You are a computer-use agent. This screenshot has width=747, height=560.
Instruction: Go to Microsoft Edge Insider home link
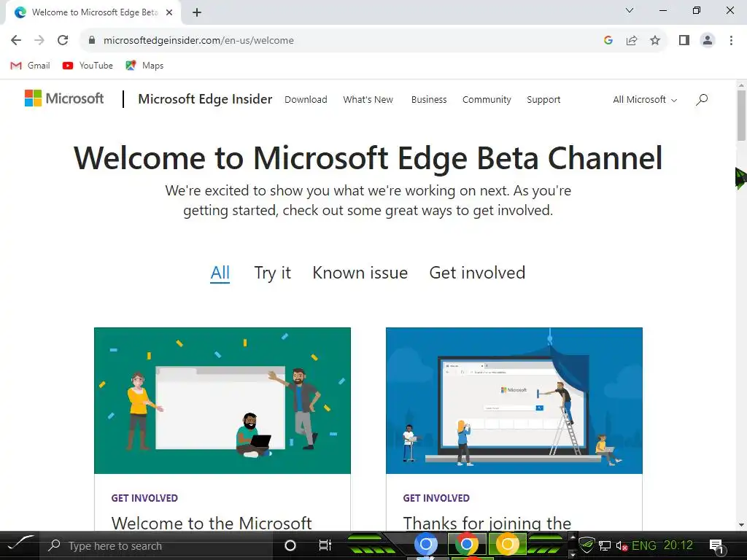tap(205, 99)
